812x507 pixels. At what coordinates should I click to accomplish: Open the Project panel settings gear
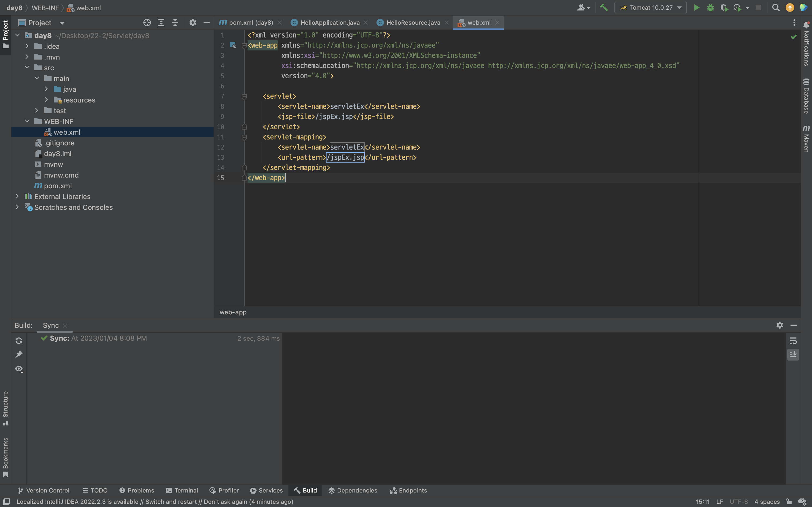[x=193, y=23]
